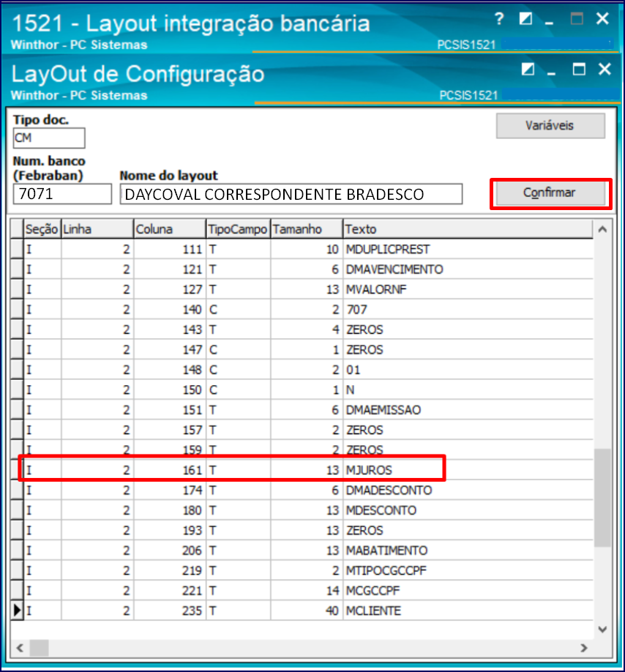
Task: Select the ZEROS cell in column 157 row
Action: [468, 430]
